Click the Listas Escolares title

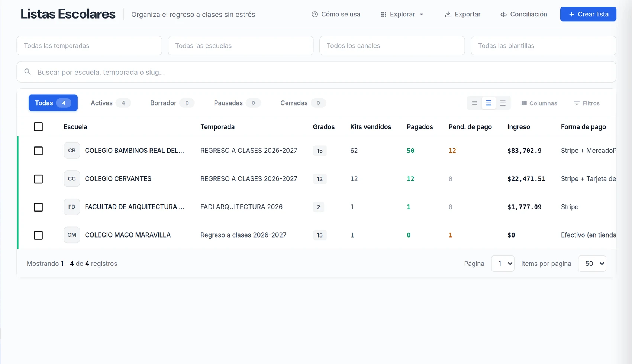click(68, 14)
